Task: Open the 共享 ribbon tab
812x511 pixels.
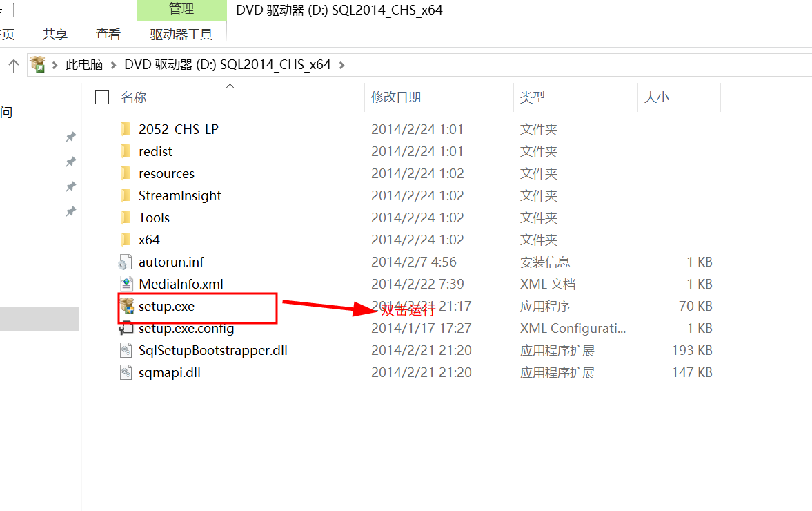Action: (x=55, y=35)
